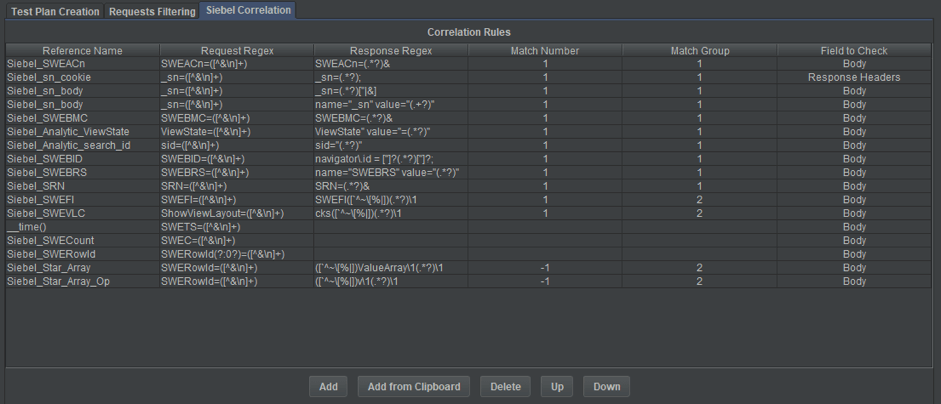The height and width of the screenshot is (404, 941).
Task: Click the Add button
Action: 328,387
